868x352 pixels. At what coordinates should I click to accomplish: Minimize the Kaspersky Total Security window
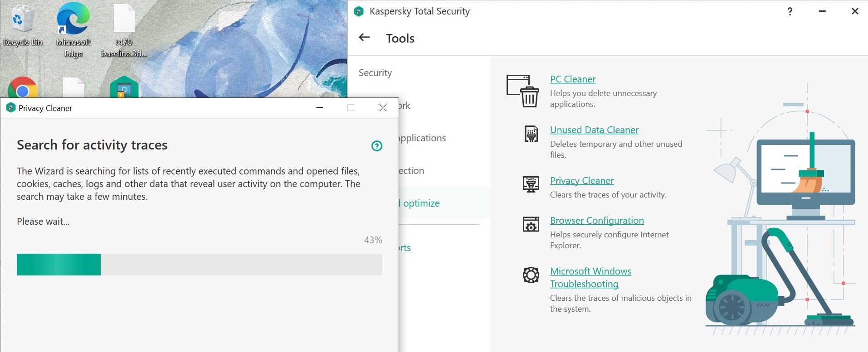[822, 11]
